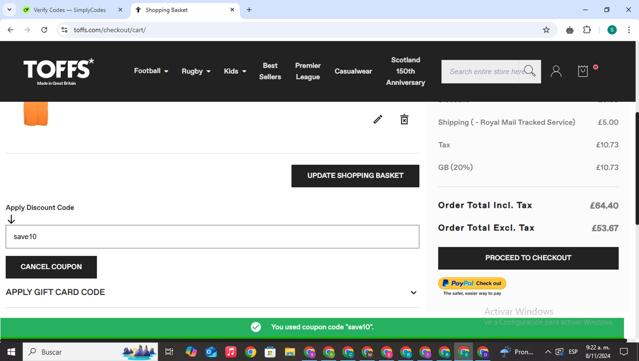Open Microsoft Store on the taskbar
The image size is (639, 361).
coord(270,352)
